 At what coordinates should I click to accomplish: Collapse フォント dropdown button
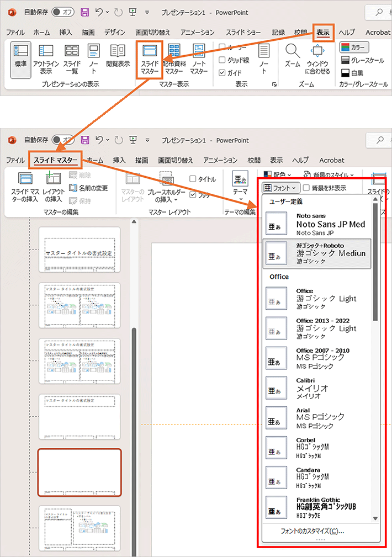pyautogui.click(x=281, y=188)
